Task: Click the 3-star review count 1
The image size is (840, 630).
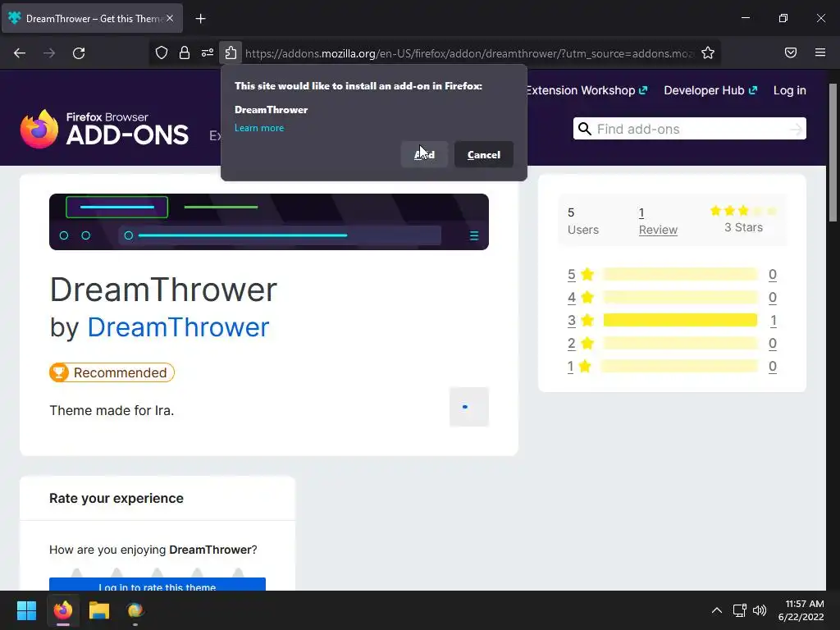Action: tap(773, 321)
